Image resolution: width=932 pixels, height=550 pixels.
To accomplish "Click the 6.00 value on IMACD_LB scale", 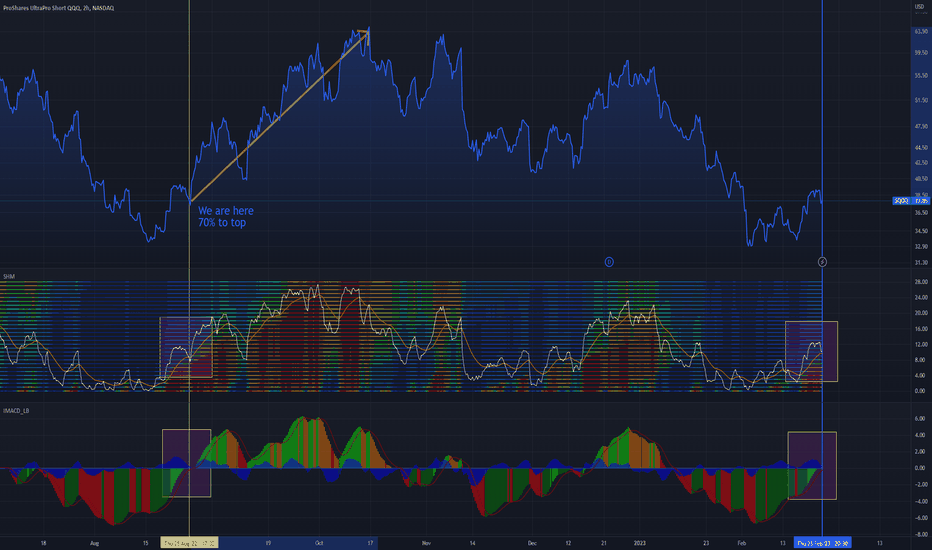I will click(x=920, y=419).
